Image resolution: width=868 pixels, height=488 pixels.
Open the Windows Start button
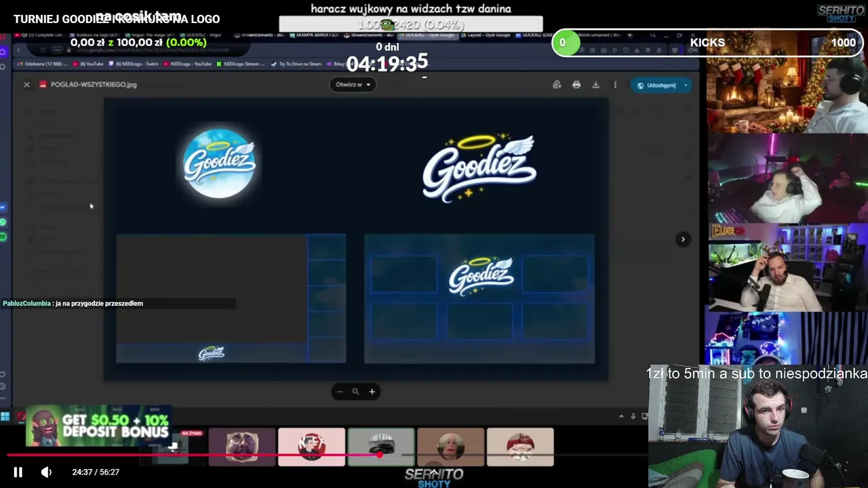click(5, 417)
